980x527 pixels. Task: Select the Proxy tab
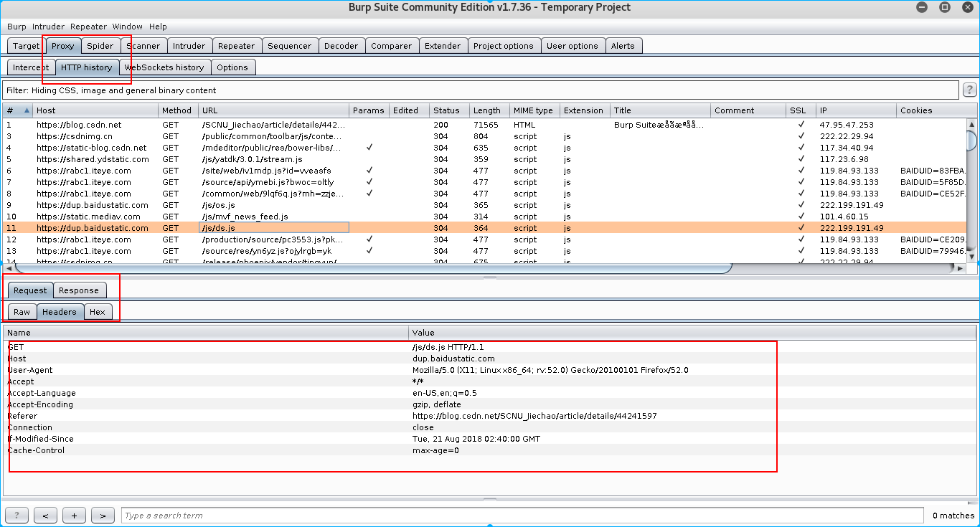[63, 46]
